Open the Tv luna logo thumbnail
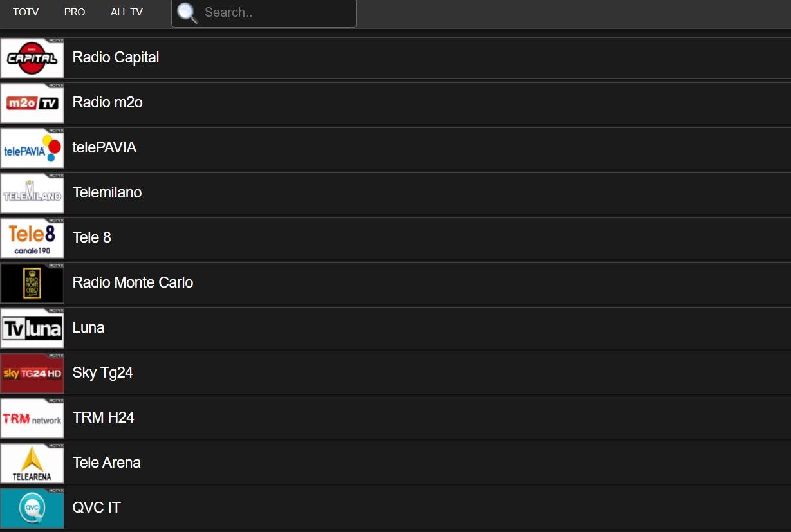This screenshot has height=532, width=791. (32, 328)
